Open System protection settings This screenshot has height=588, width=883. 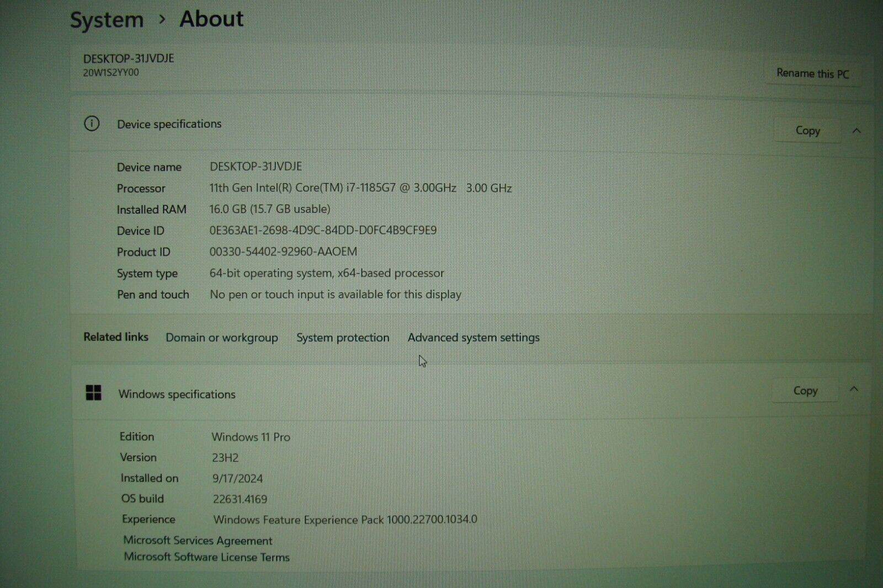[343, 338]
